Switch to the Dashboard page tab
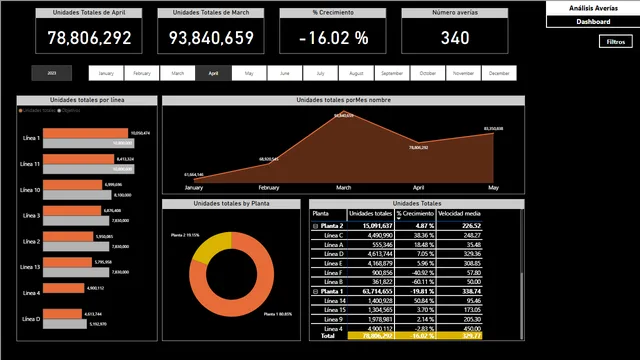The height and width of the screenshot is (360, 640). [593, 22]
